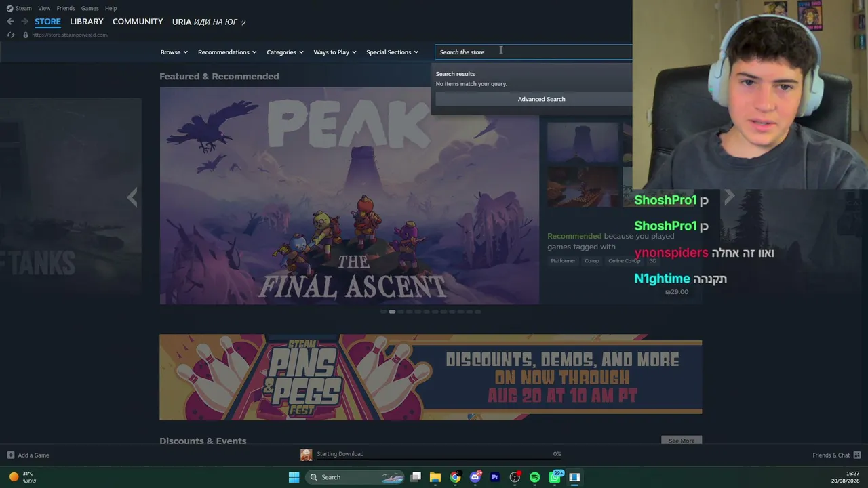Switch to the LIBRARY tab

[x=87, y=22]
